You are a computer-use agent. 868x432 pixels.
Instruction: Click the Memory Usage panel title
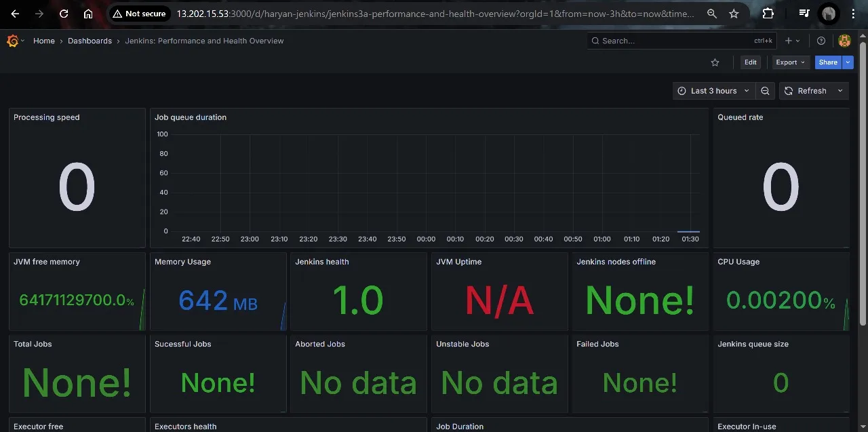click(x=182, y=262)
